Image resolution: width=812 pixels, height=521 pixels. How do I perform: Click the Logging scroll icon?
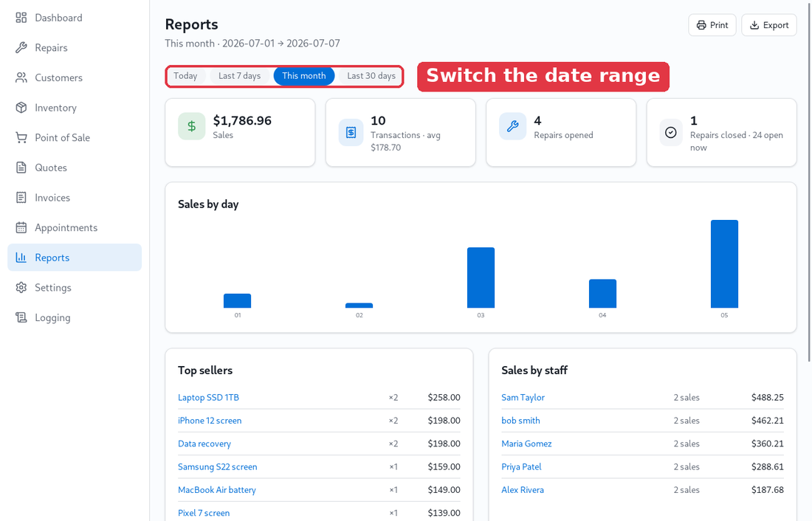coord(21,317)
